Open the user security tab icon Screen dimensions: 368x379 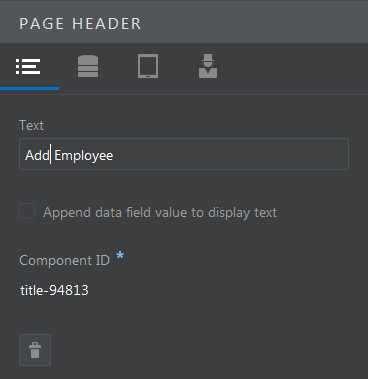tap(208, 66)
